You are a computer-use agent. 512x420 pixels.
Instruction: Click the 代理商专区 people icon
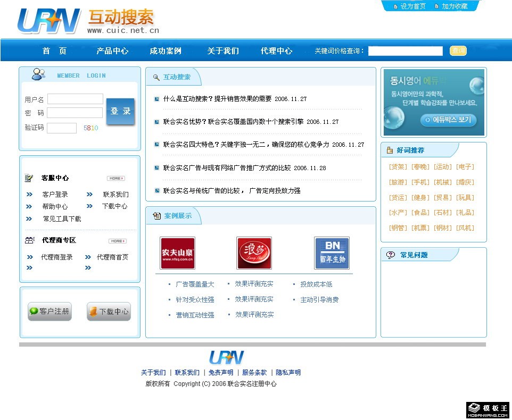coord(30,240)
